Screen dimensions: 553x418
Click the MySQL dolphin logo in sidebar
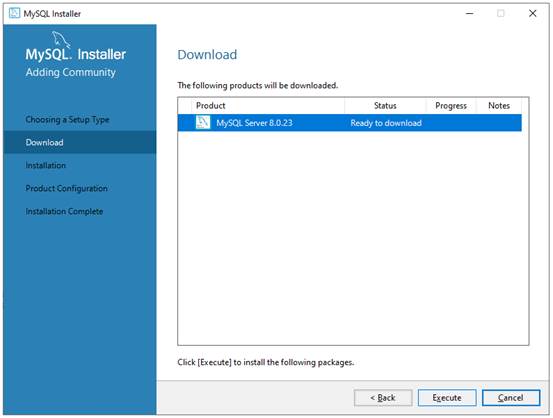pyautogui.click(x=61, y=40)
